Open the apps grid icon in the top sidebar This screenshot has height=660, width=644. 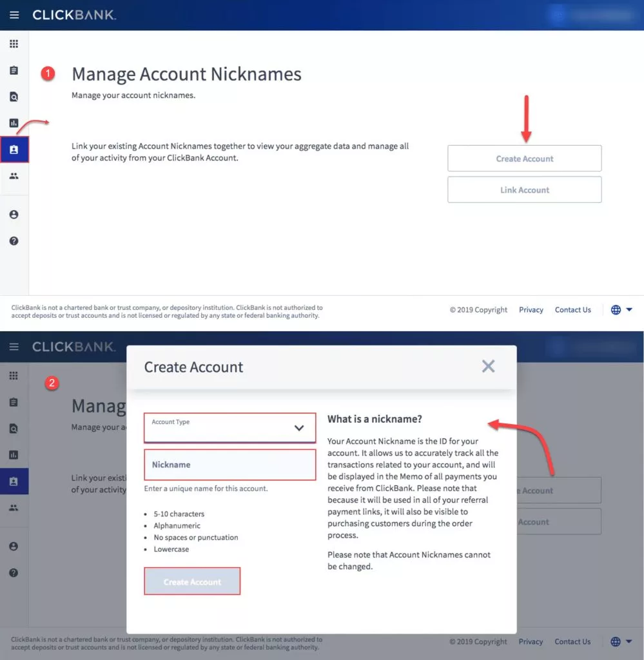click(14, 44)
